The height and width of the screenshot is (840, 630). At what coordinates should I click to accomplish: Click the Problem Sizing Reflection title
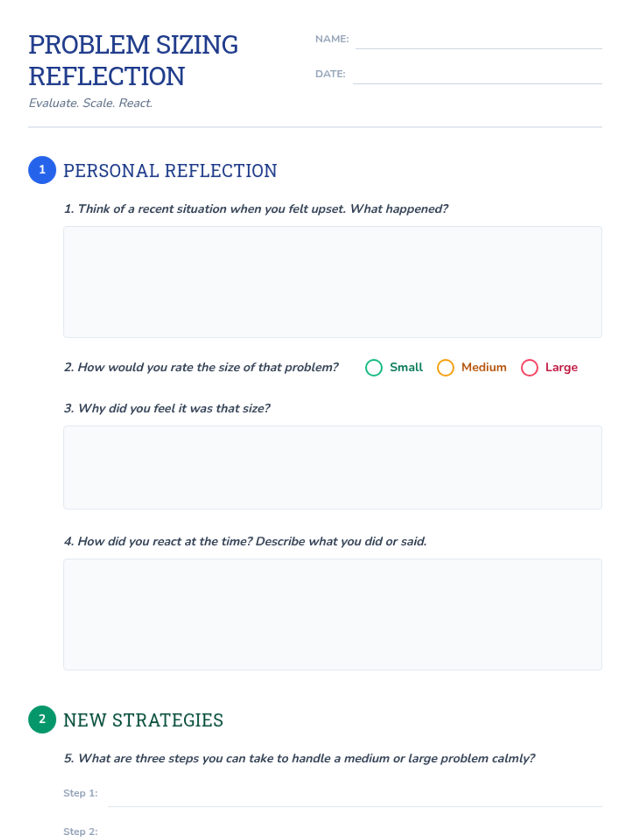click(x=133, y=60)
